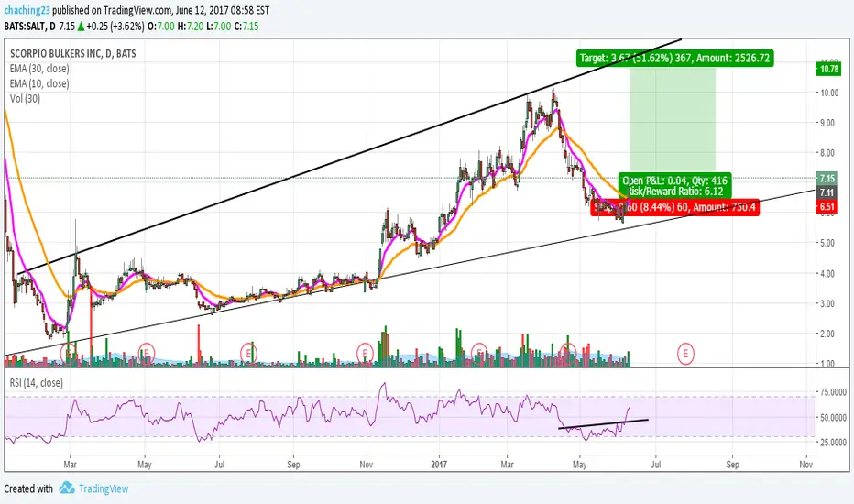The width and height of the screenshot is (854, 504).
Task: Select the RSI (14, close) indicator label
Action: click(36, 383)
